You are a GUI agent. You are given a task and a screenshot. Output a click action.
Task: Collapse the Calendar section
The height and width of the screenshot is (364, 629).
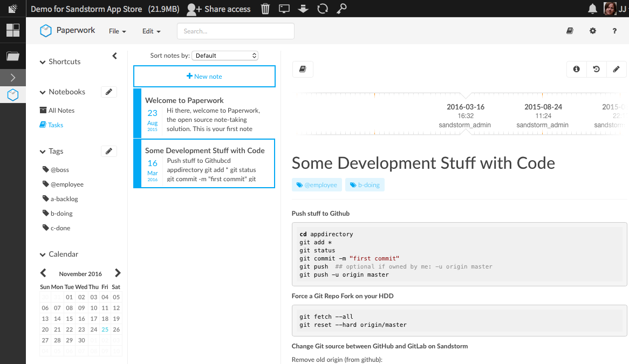[x=43, y=255]
